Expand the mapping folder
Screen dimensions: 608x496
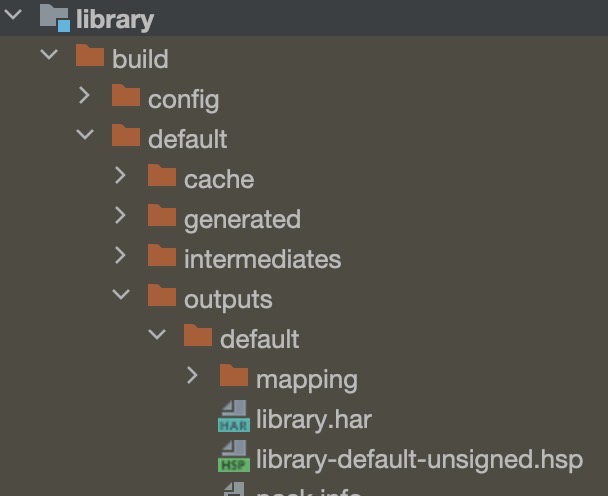[192, 375]
